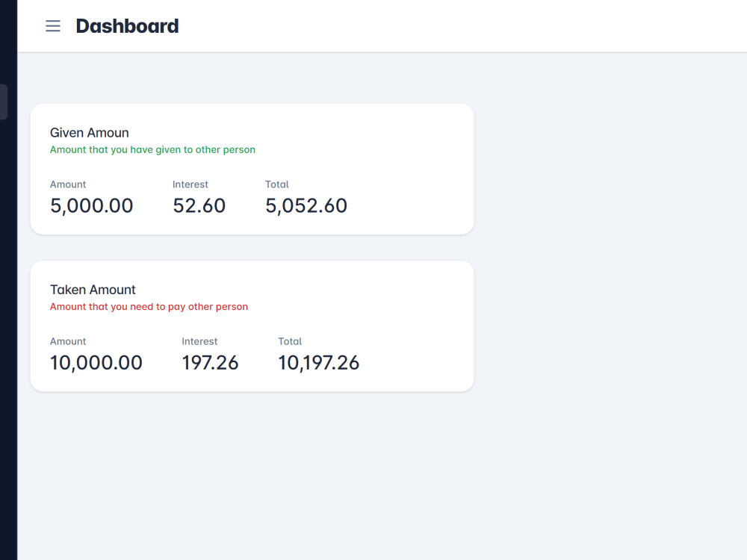
Task: Click the Total label in Given Amoun card
Action: [277, 184]
